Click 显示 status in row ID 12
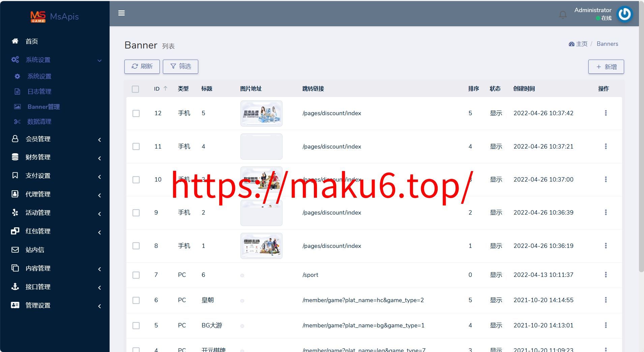644x352 pixels. point(496,113)
